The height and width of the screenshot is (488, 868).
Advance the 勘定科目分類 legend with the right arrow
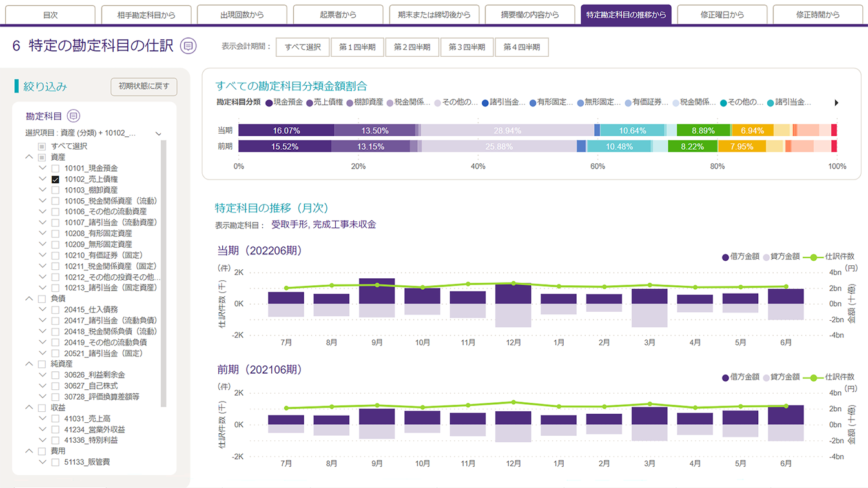[837, 103]
